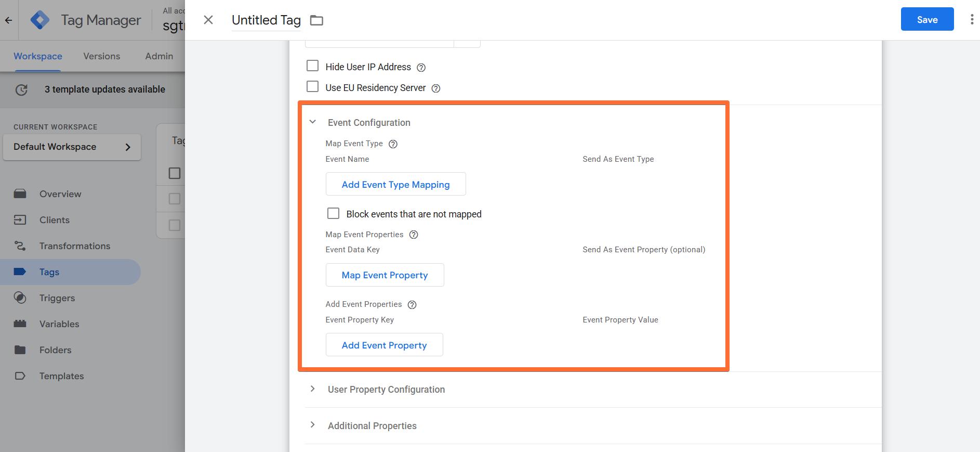Screen dimensions: 980x452
Task: Enable Hide User IP Address checkbox
Action: pos(312,66)
